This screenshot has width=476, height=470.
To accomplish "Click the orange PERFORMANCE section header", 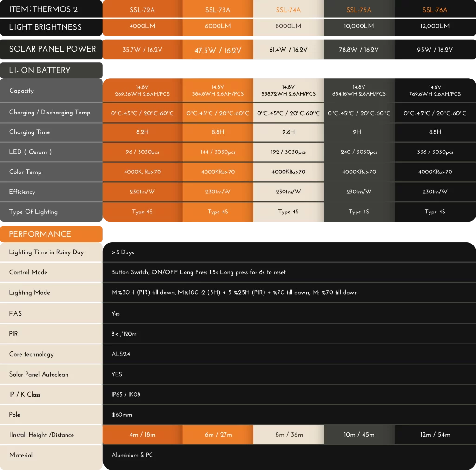I will coord(51,234).
